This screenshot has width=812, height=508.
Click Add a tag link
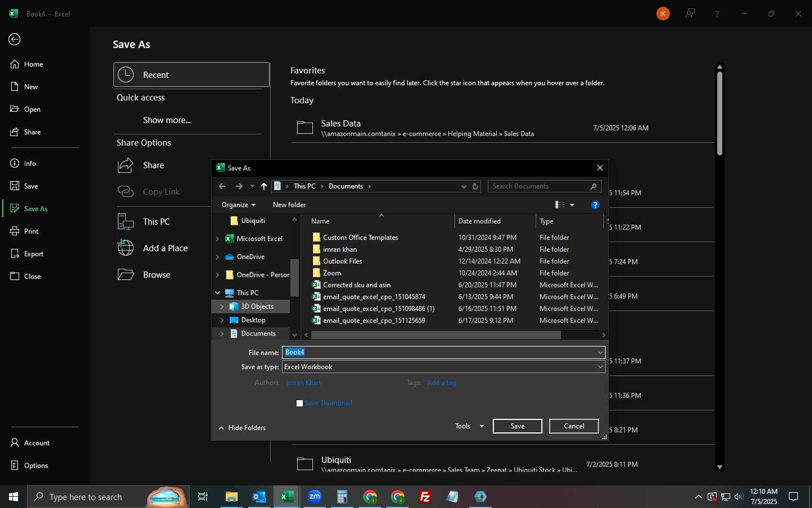442,383
